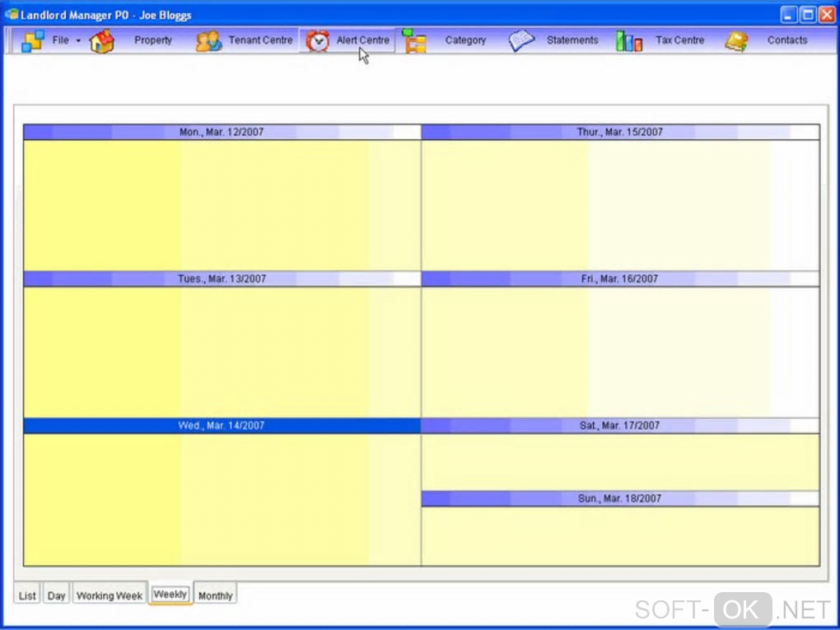
Task: Click the File menu building-blocks icon
Action: [x=33, y=40]
